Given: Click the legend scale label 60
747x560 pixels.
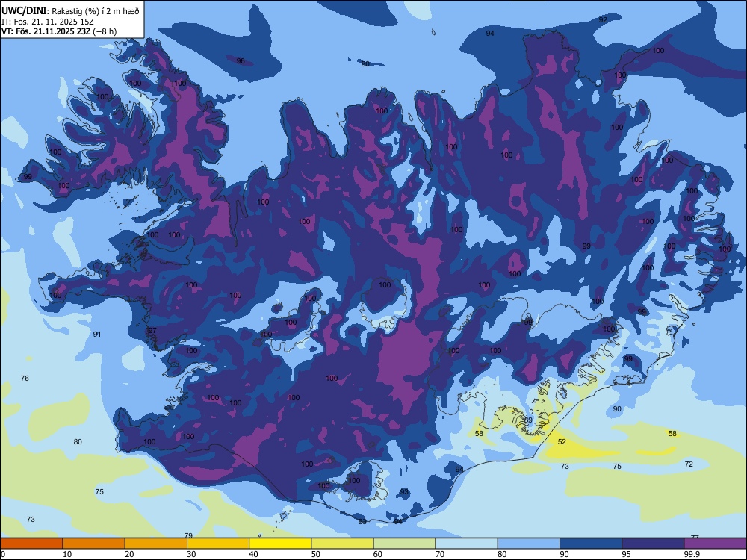Looking at the screenshot, I should 378,554.
